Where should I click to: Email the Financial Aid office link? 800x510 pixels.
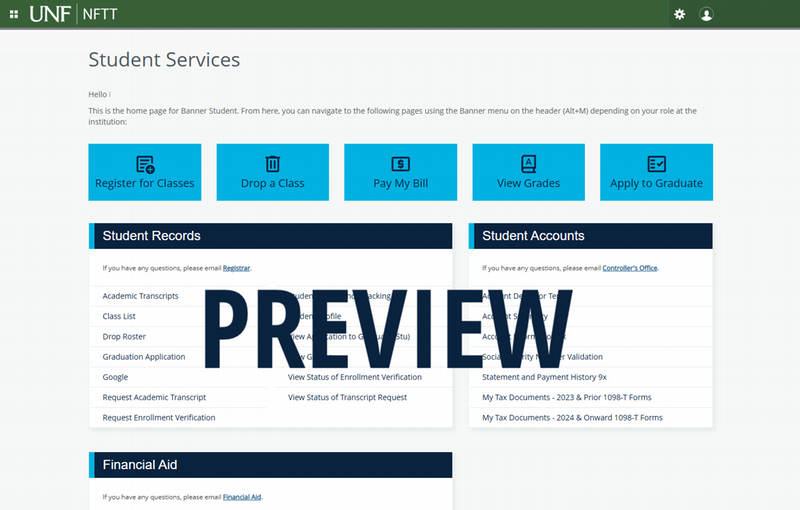click(241, 497)
